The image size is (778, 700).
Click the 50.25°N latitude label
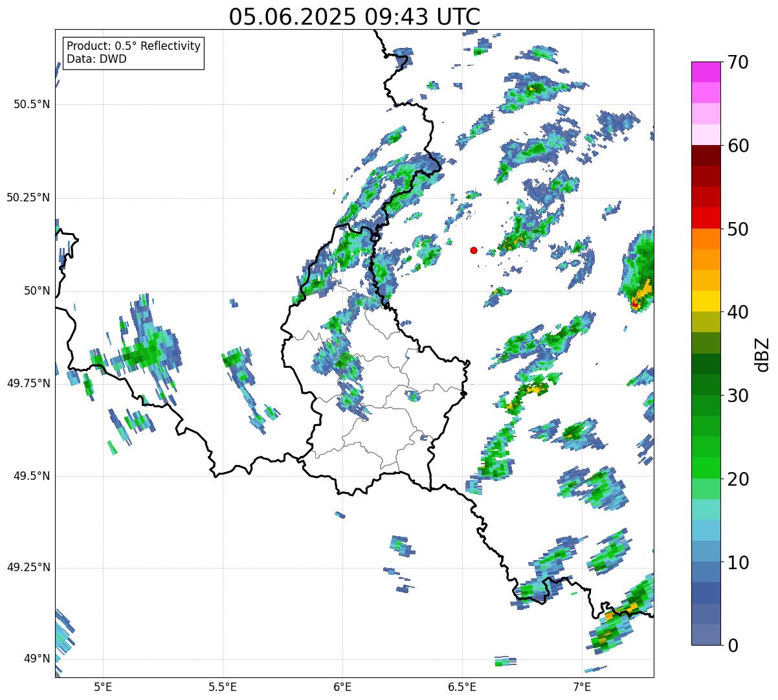coord(28,198)
